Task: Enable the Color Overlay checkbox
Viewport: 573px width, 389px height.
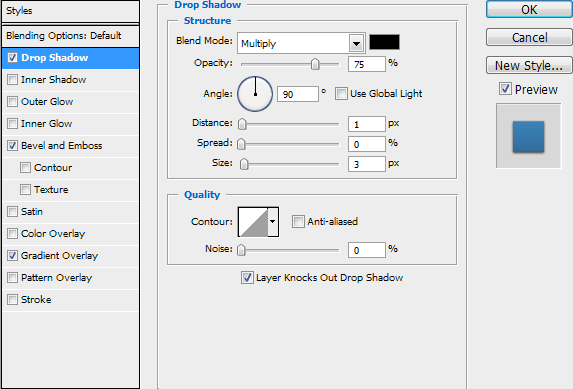Action: (12, 233)
